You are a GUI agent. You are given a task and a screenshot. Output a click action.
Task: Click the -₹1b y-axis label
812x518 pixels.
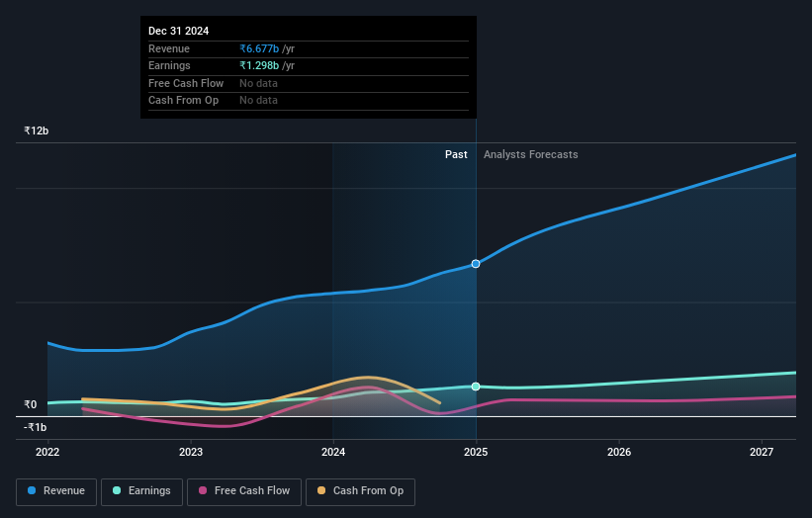36,427
